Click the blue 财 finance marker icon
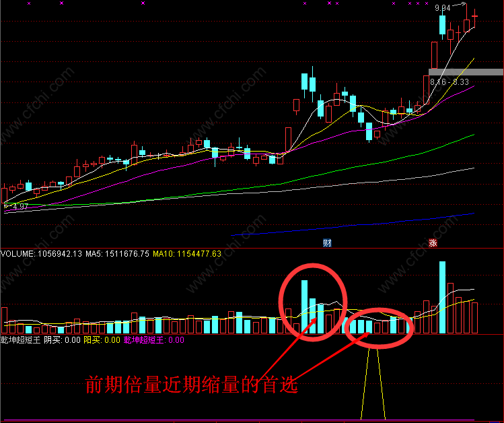The width and height of the screenshot is (504, 423). click(x=327, y=242)
